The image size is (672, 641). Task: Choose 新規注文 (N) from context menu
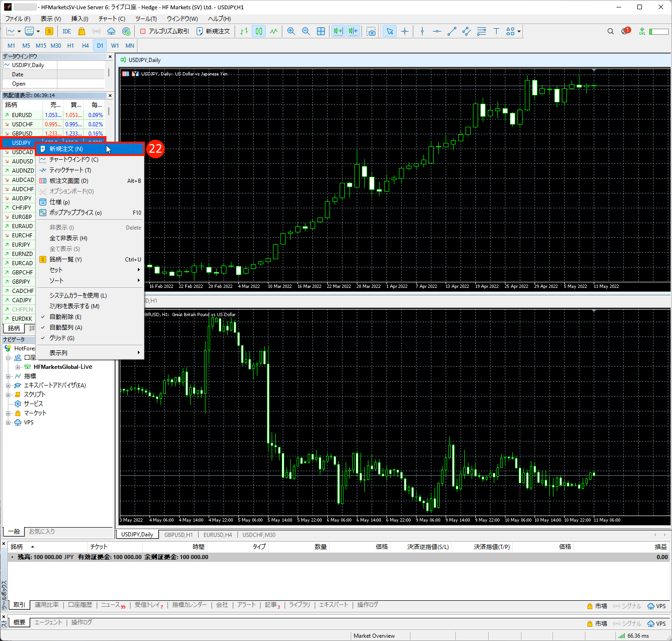[x=66, y=149]
